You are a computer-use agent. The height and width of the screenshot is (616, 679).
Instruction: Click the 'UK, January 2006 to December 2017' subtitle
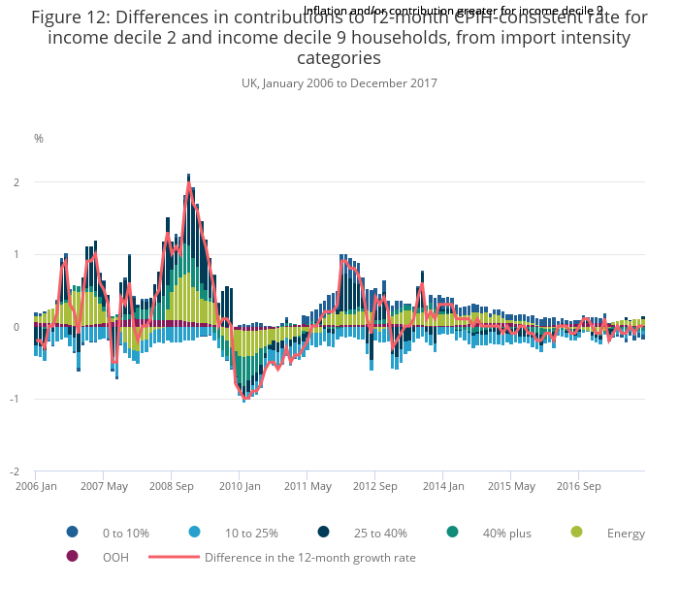(339, 83)
